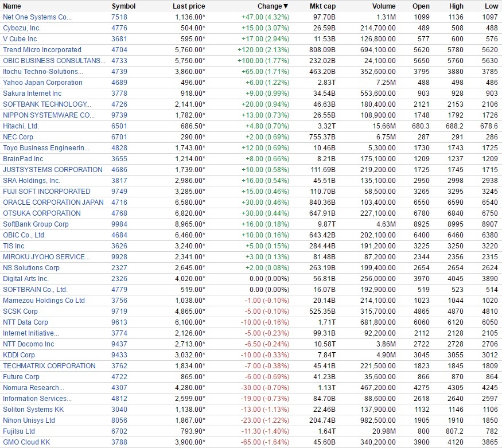
Task: Open Nomura Research... link
Action: pos(33,387)
